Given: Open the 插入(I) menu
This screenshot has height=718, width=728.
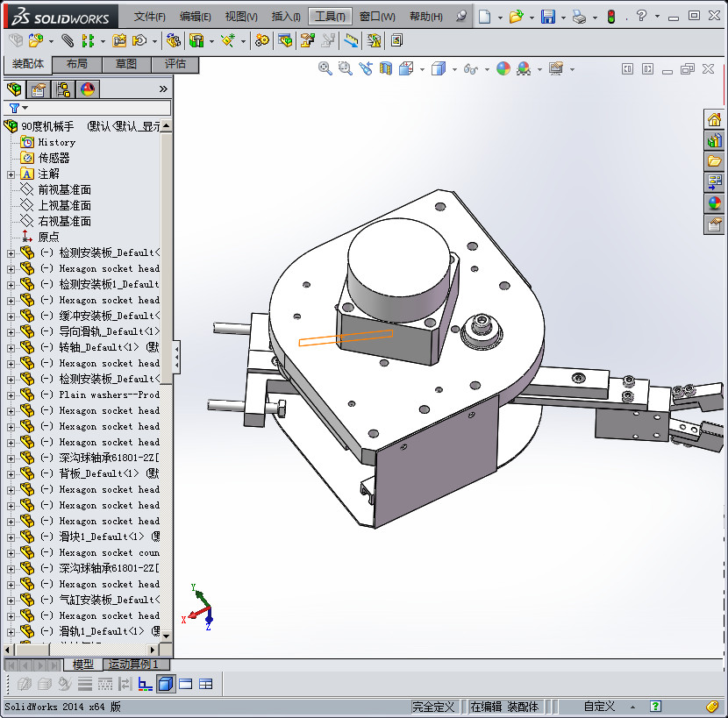Looking at the screenshot, I should click(x=286, y=17).
